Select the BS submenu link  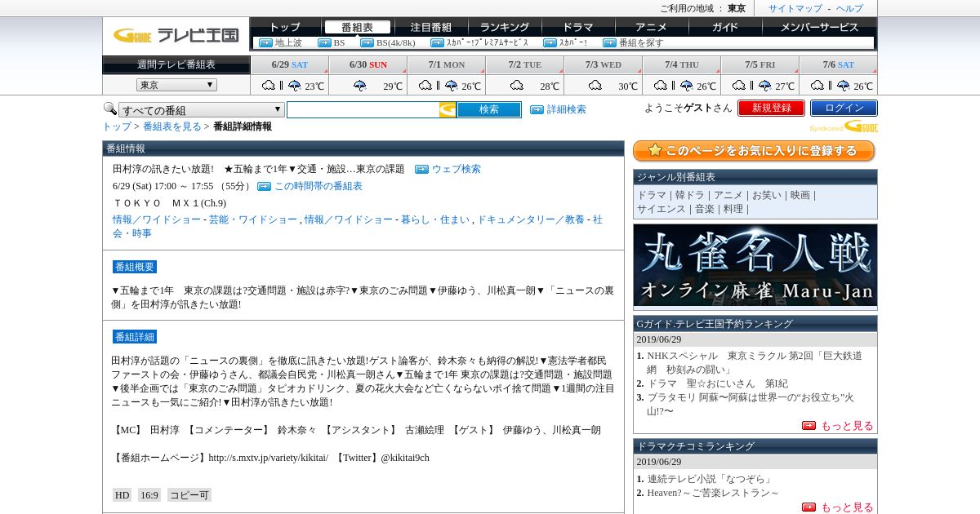339,43
